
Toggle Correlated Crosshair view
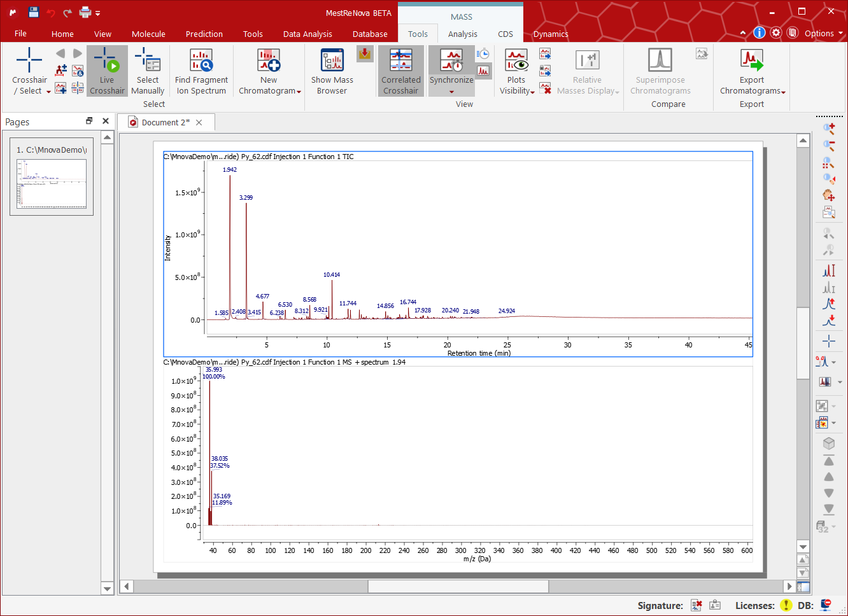coord(401,71)
